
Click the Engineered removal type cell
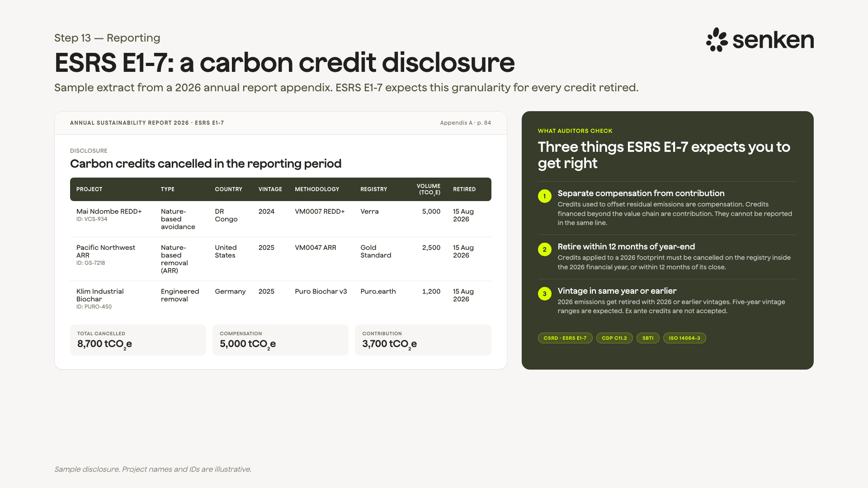click(x=180, y=295)
